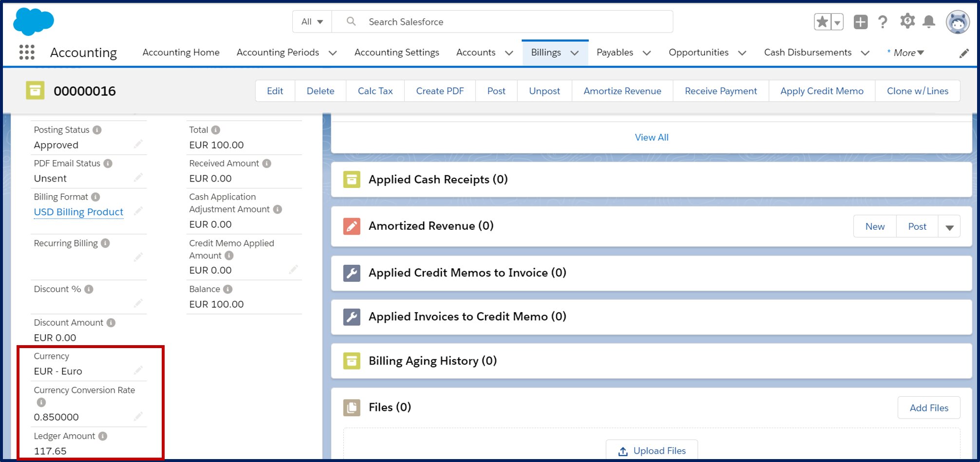Expand the Opportunities tab chevron
The height and width of the screenshot is (462, 980).
tap(742, 53)
